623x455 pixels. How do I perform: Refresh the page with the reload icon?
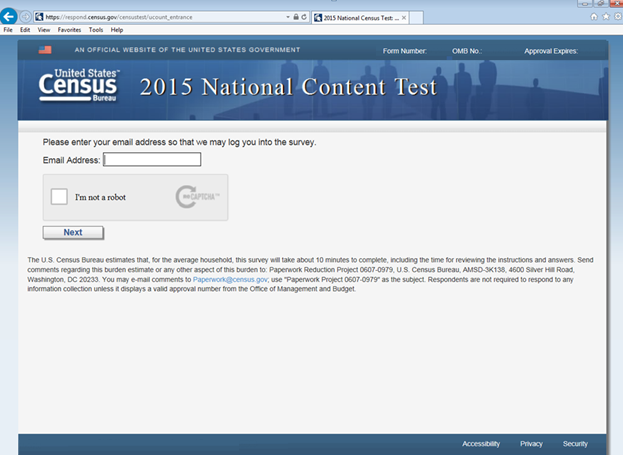point(304,17)
